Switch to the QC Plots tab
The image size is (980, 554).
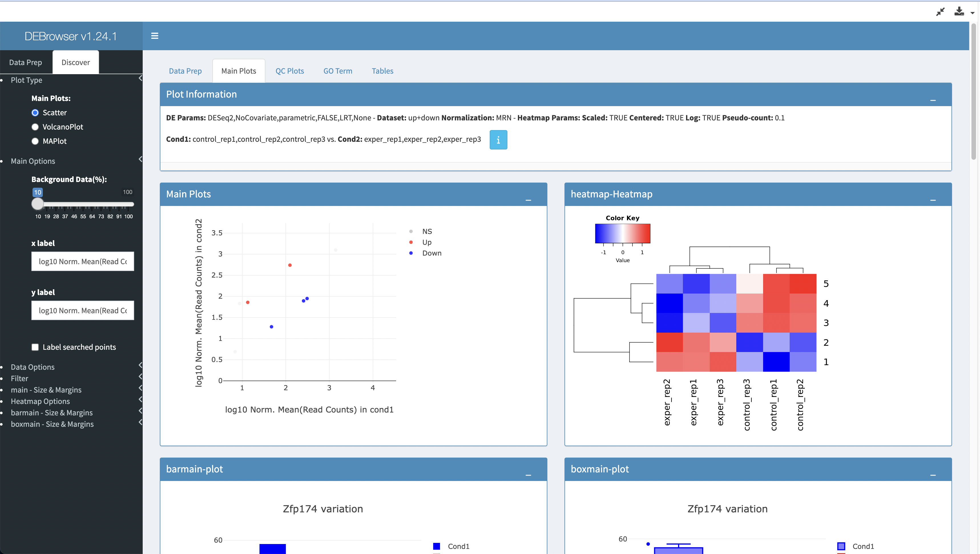coord(289,71)
